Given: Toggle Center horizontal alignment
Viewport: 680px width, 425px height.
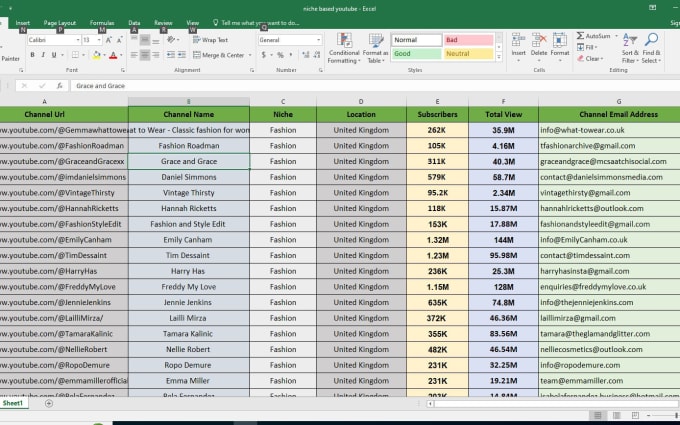Looking at the screenshot, I should [145, 55].
